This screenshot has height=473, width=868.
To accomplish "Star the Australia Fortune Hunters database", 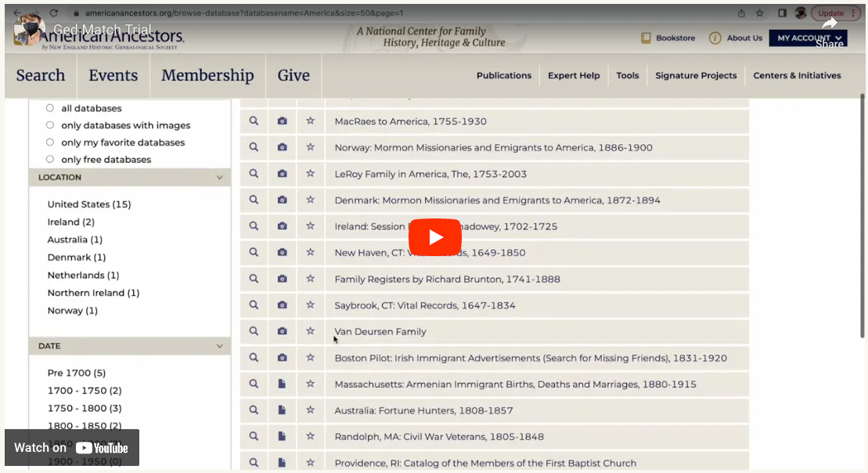I will coord(311,410).
